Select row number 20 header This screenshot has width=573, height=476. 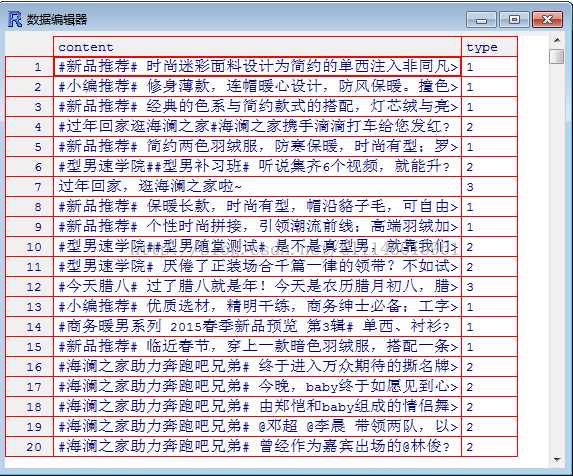point(30,447)
